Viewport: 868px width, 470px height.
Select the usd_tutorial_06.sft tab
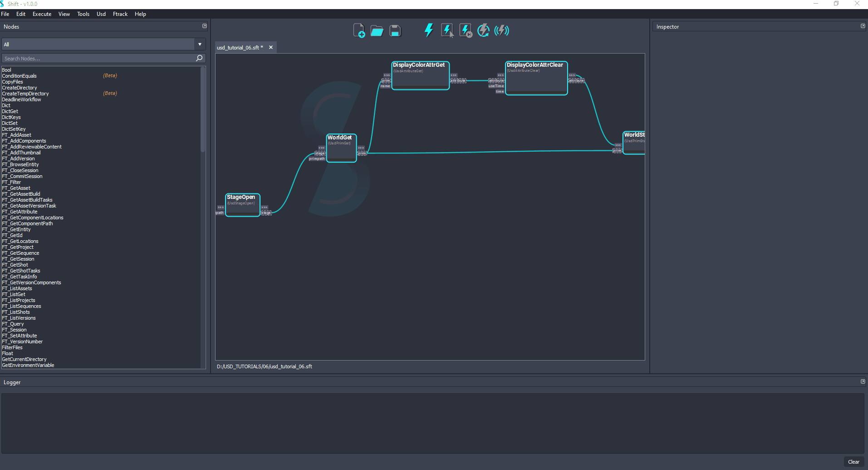[x=239, y=47]
